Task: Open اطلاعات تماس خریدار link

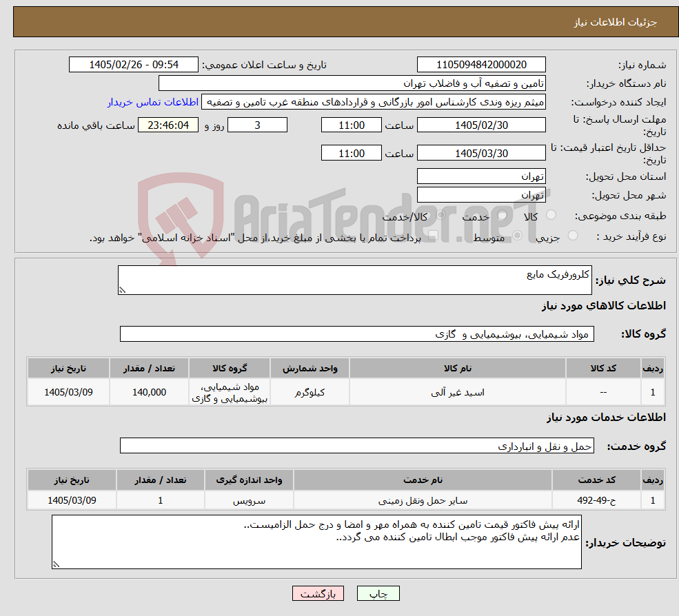Action: [x=153, y=102]
